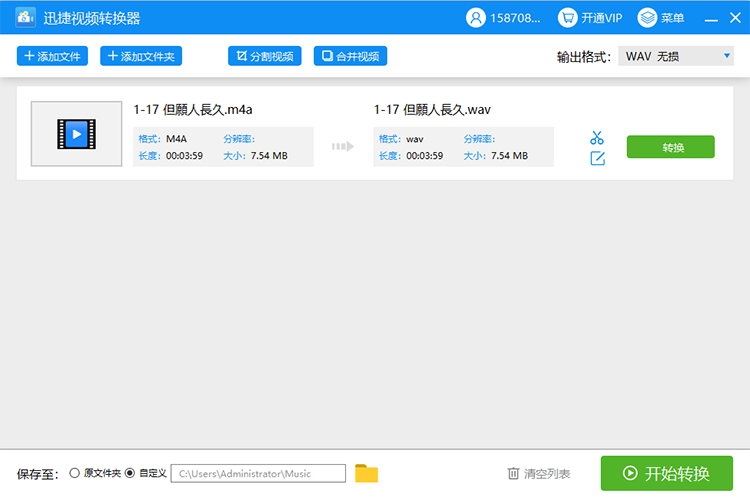Screen dimensions: 750x497
Task: Click output filename 1-17 但願人長久.wav
Action: pyautogui.click(x=432, y=110)
